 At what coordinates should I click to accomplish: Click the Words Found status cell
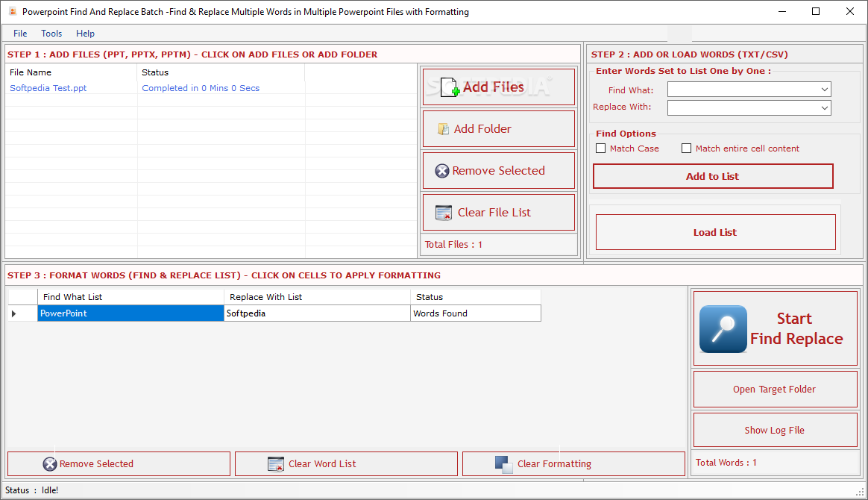tap(476, 313)
